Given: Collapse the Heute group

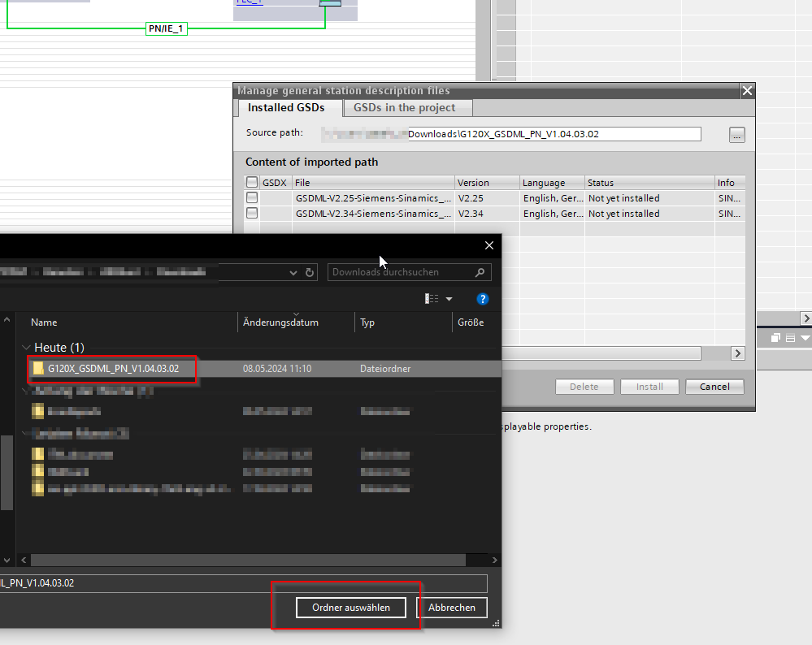Looking at the screenshot, I should pos(26,348).
